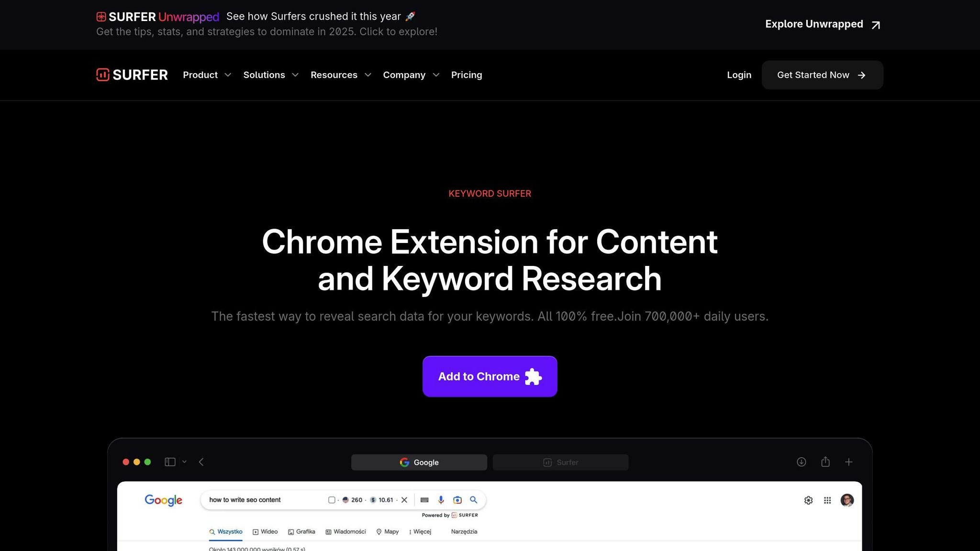Click the puzzle piece icon on Add to Chrome
The height and width of the screenshot is (551, 980).
(533, 376)
